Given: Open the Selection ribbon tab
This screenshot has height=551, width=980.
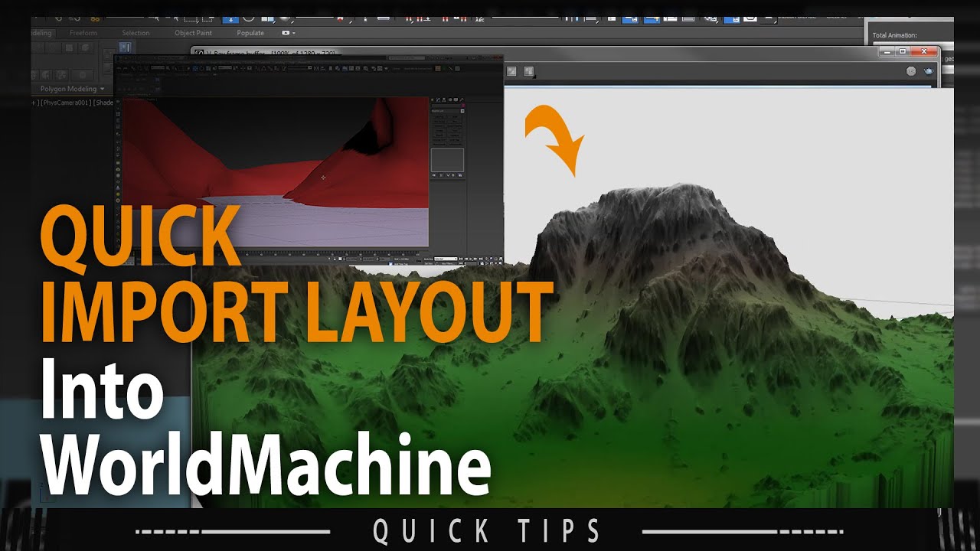Looking at the screenshot, I should 136,33.
